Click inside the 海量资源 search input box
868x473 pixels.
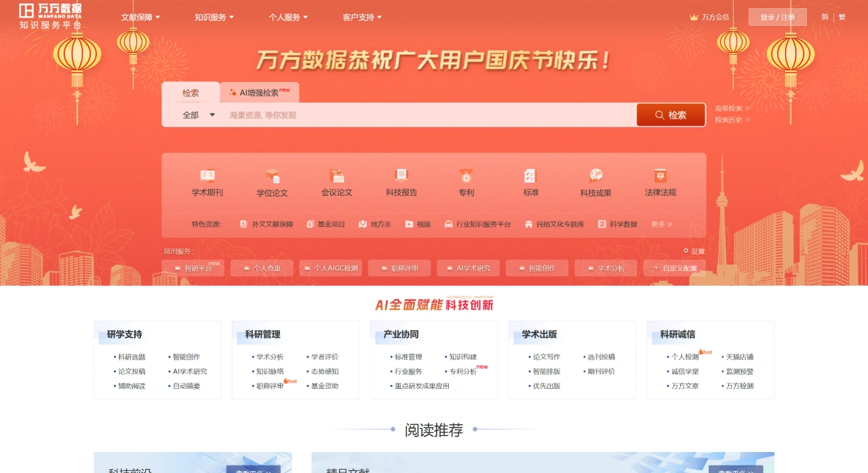pyautogui.click(x=407, y=115)
